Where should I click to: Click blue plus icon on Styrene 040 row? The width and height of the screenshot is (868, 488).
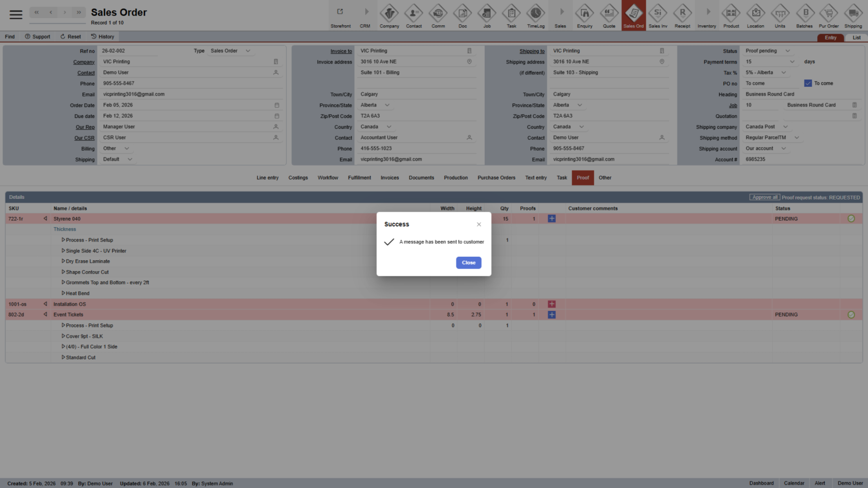click(552, 219)
